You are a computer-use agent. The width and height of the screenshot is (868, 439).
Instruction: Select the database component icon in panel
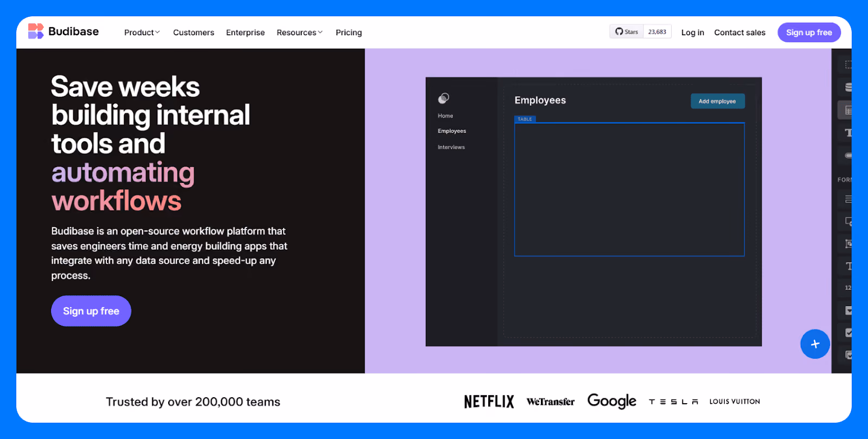(847, 87)
